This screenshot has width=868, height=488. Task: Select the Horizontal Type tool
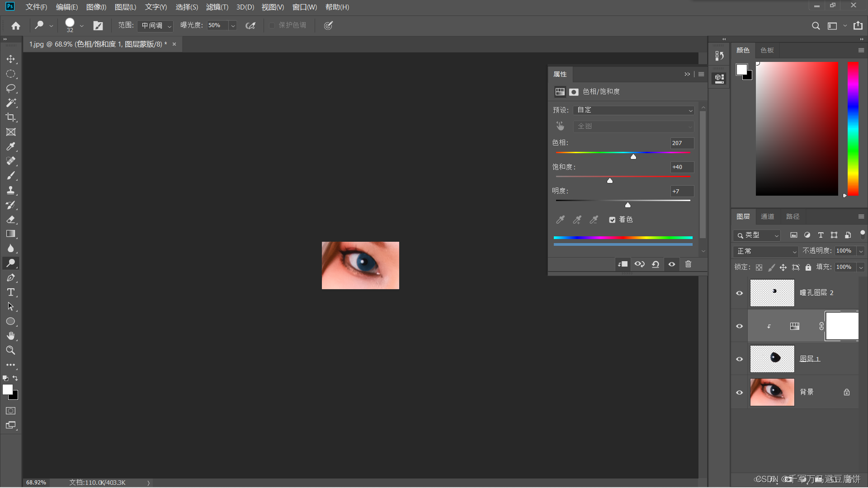(x=10, y=292)
